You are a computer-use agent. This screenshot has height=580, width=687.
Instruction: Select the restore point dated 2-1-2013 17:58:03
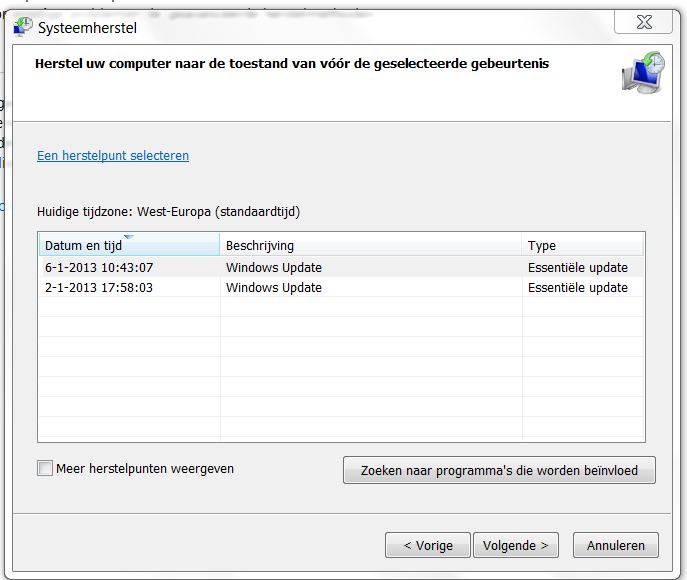pyautogui.click(x=341, y=287)
